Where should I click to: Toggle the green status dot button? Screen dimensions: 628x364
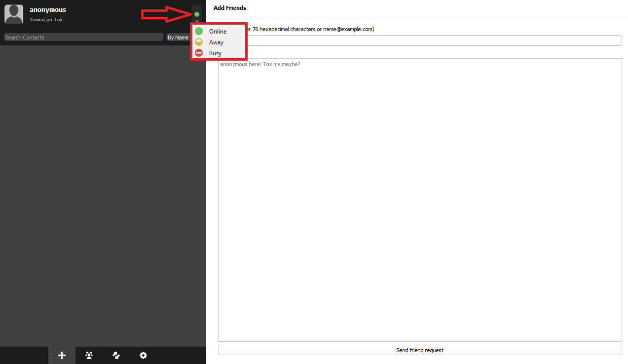(x=197, y=14)
